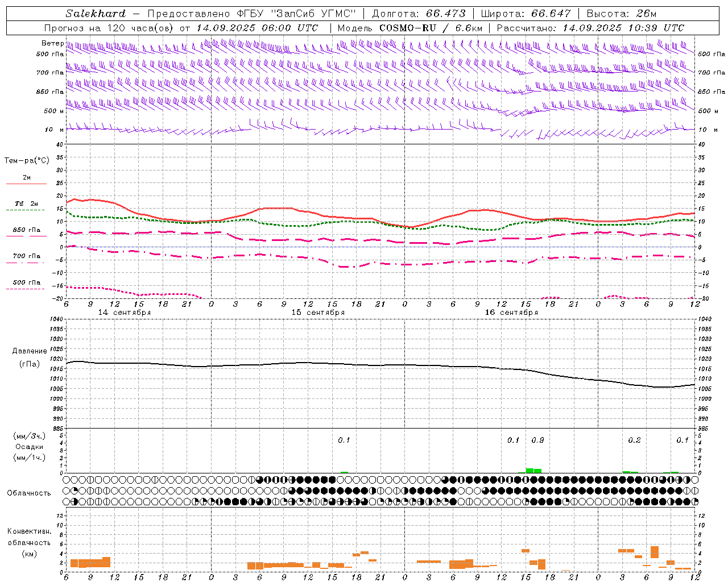The image size is (728, 582).
Task: Click the 14 сентября date label
Action: [125, 313]
